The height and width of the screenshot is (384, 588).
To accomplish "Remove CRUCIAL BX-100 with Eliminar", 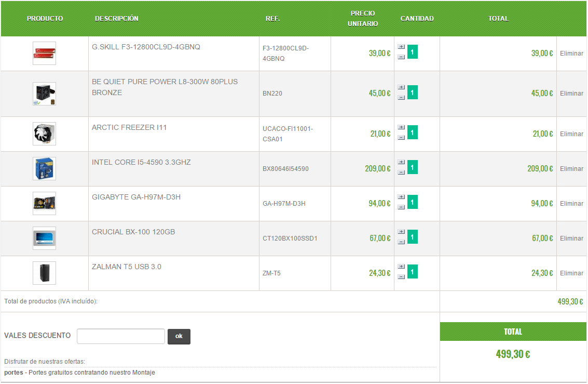I will pyautogui.click(x=571, y=239).
